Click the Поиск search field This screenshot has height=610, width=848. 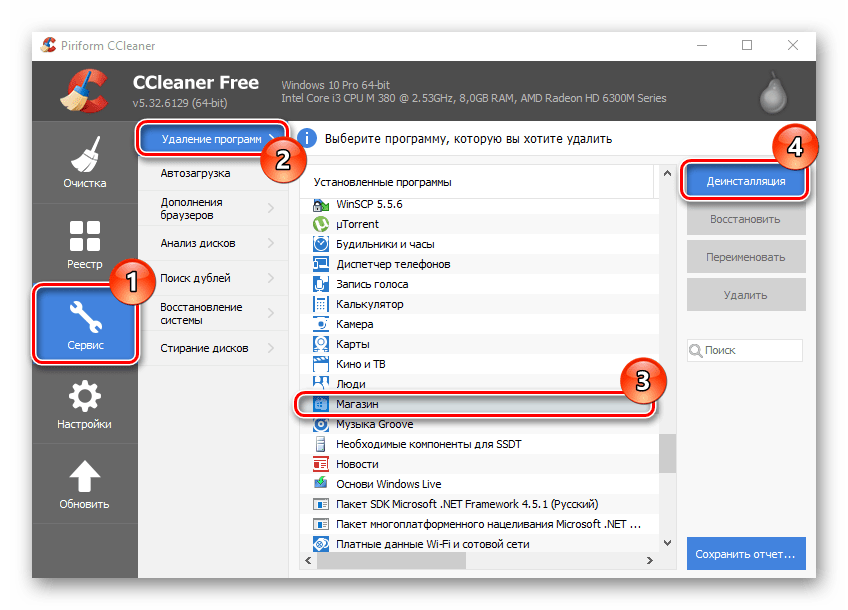tap(751, 350)
